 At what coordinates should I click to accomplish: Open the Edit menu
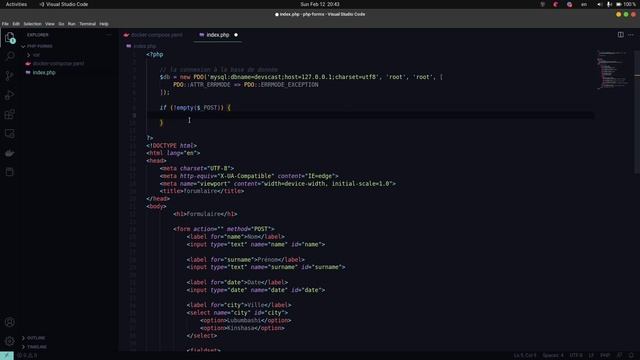(16, 24)
